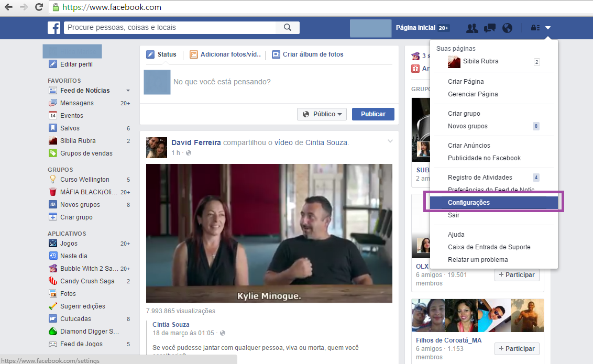This screenshot has width=593, height=364.
Task: Click the Jogos app icon
Action: [x=53, y=243]
